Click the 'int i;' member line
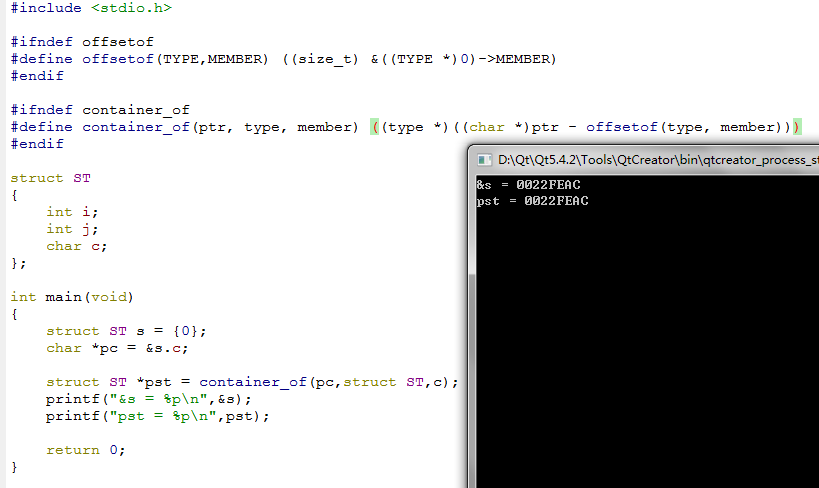The height and width of the screenshot is (488, 819). 72,212
